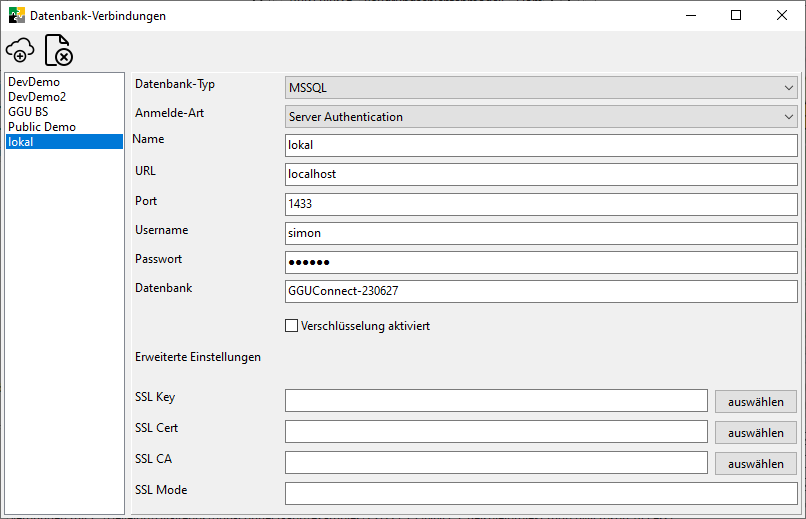The image size is (806, 519).
Task: Click into the Name input field
Action: [x=541, y=145]
